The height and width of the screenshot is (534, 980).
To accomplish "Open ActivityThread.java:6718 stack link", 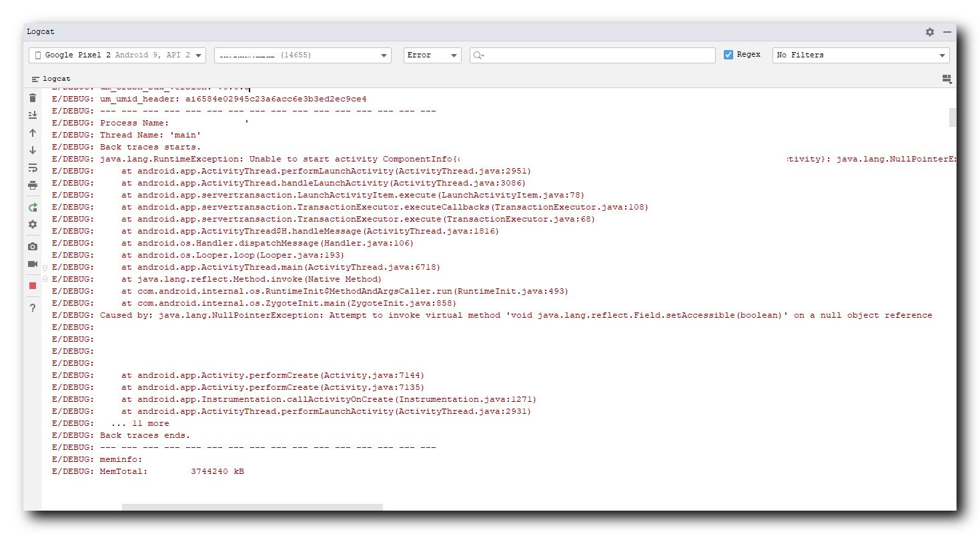I will [371, 267].
